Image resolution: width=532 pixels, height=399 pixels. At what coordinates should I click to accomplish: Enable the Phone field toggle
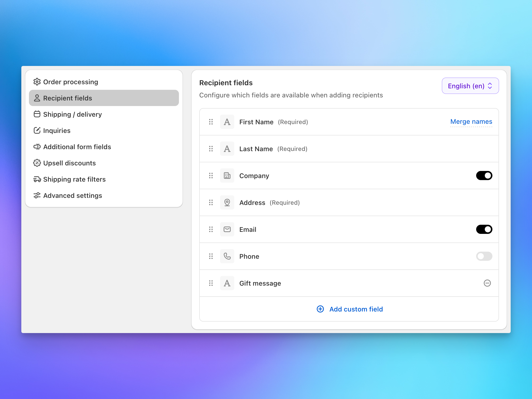[x=484, y=256]
